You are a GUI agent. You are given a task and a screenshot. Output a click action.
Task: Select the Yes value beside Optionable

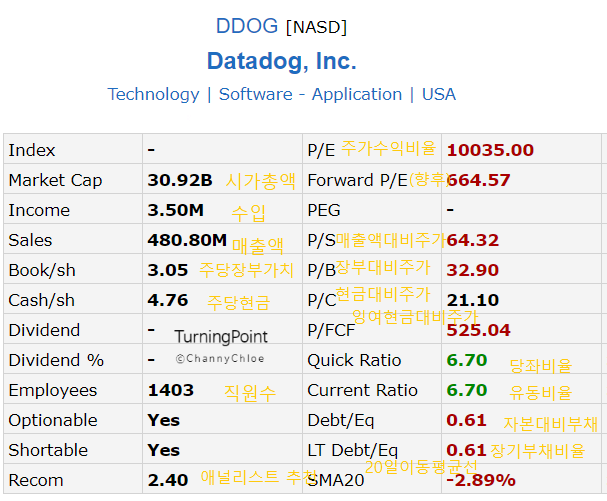[x=163, y=420]
